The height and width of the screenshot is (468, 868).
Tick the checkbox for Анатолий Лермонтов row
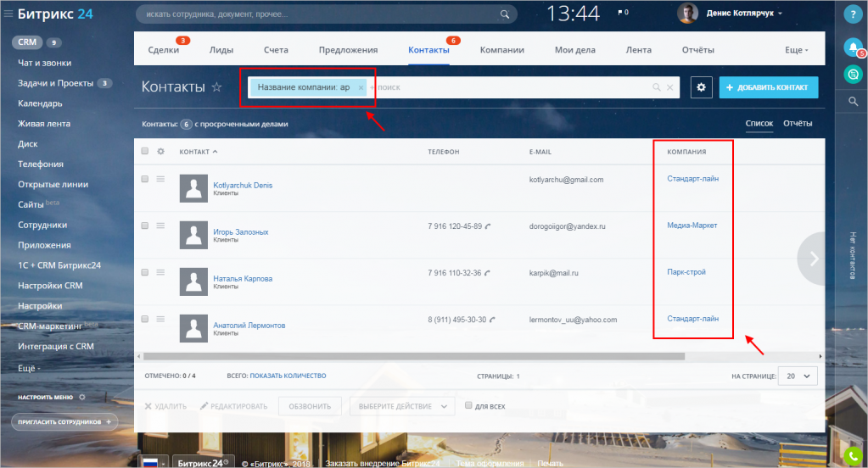145,319
